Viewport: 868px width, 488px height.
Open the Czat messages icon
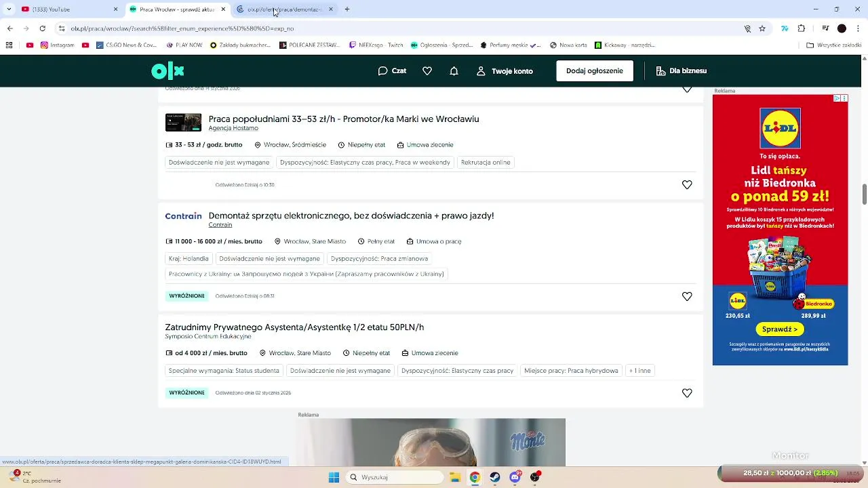point(392,70)
